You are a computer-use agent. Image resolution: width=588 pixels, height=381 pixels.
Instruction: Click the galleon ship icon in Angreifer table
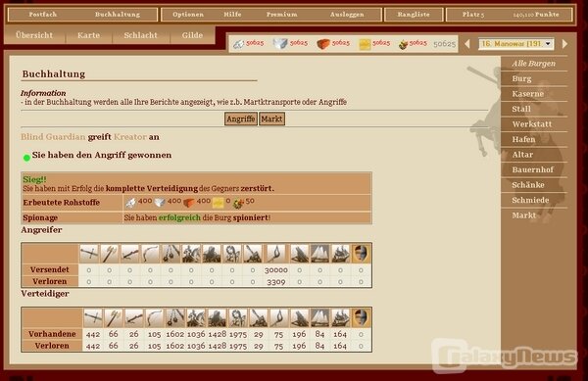pyautogui.click(x=340, y=254)
